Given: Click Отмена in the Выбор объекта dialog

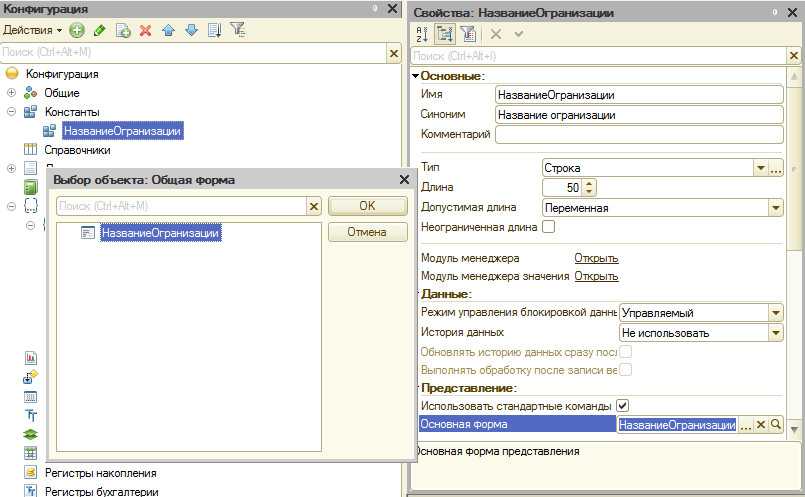Looking at the screenshot, I should point(368,232).
